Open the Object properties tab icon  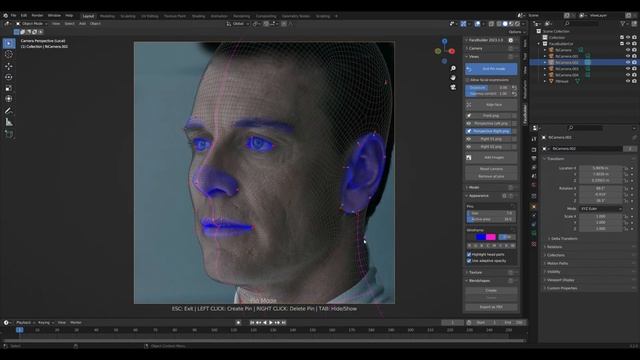pyautogui.click(x=534, y=207)
